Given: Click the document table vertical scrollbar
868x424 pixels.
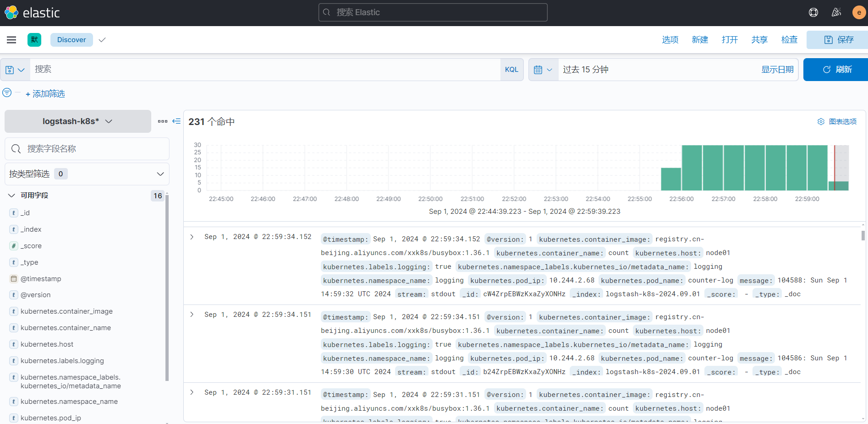Looking at the screenshot, I should 863,235.
